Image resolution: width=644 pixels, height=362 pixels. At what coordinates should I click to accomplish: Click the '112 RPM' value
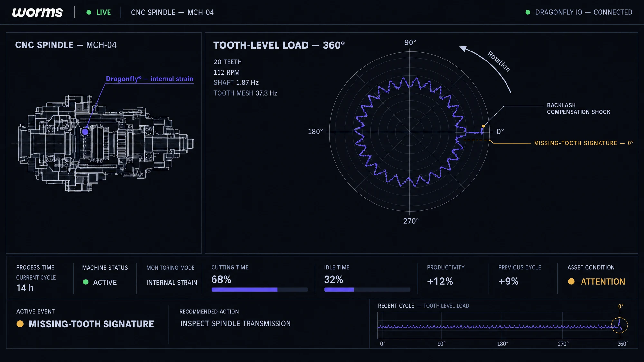click(227, 72)
